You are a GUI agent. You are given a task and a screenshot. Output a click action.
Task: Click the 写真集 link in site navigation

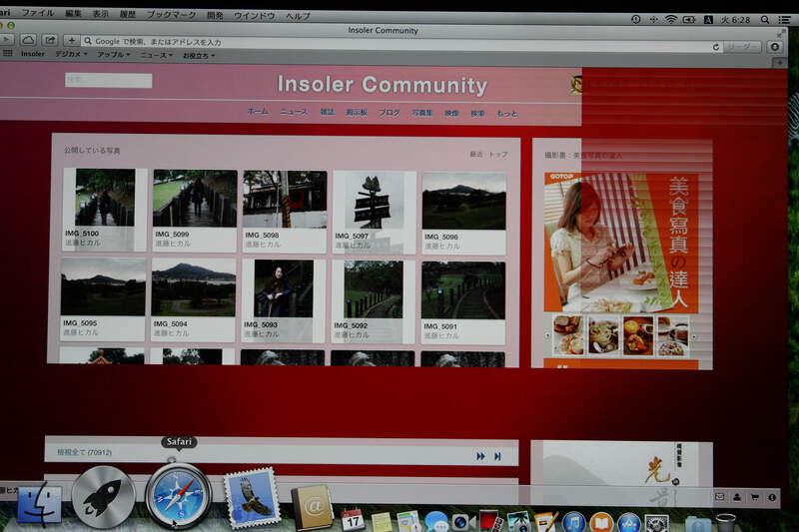(x=422, y=113)
